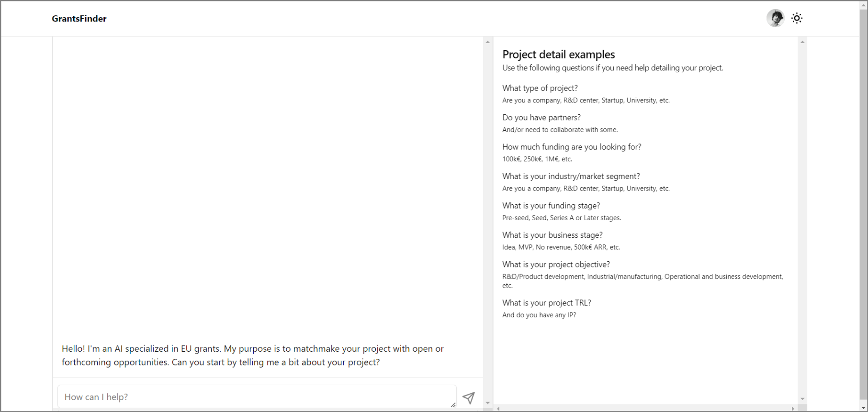Click the chat panel scroll up arrow
This screenshot has width=868, height=412.
[488, 42]
